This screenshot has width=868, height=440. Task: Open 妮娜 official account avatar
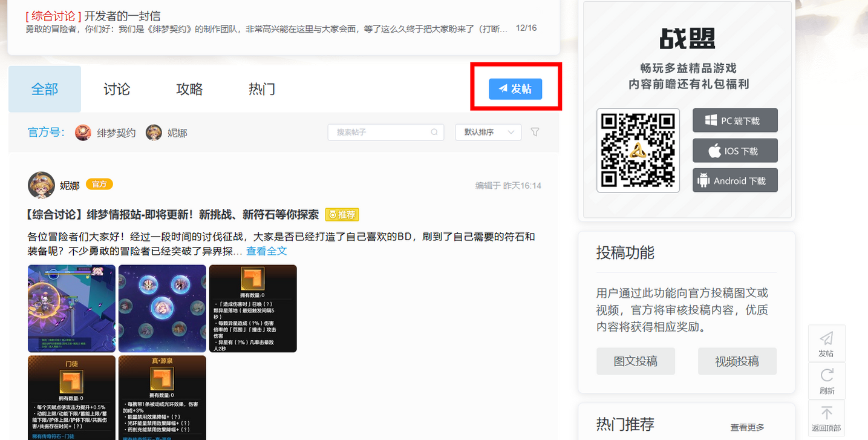point(154,133)
